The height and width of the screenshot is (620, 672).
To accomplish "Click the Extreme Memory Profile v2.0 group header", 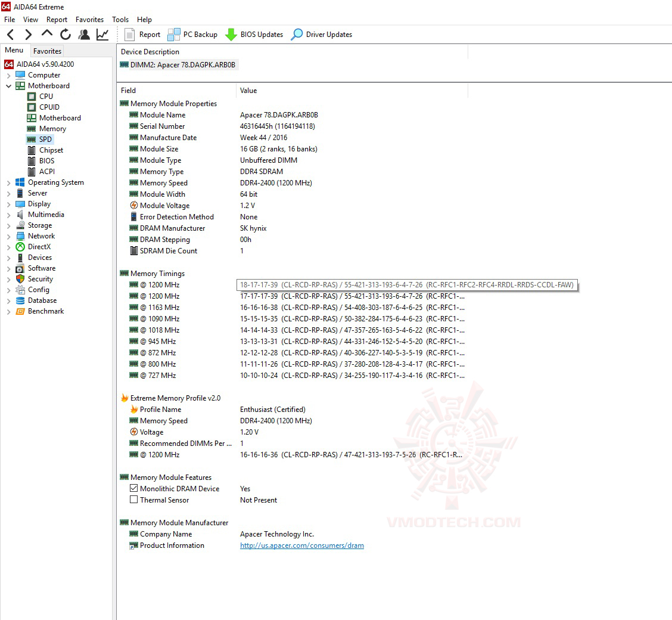I will (175, 398).
